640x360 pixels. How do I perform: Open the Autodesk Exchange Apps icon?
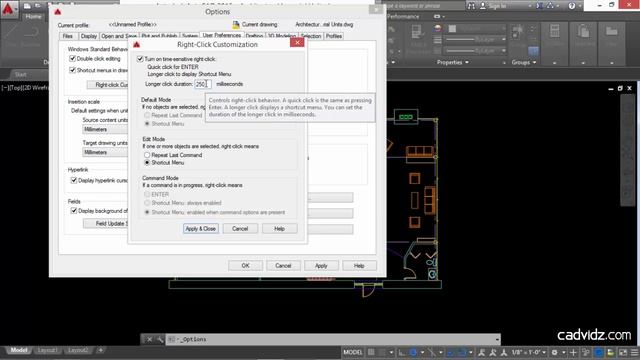point(539,6)
